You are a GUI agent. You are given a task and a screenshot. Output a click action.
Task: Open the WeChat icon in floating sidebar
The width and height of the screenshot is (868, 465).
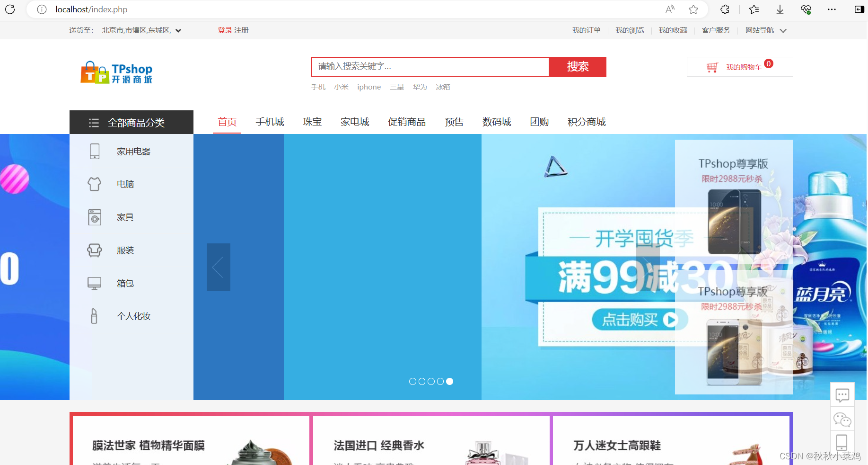(842, 419)
